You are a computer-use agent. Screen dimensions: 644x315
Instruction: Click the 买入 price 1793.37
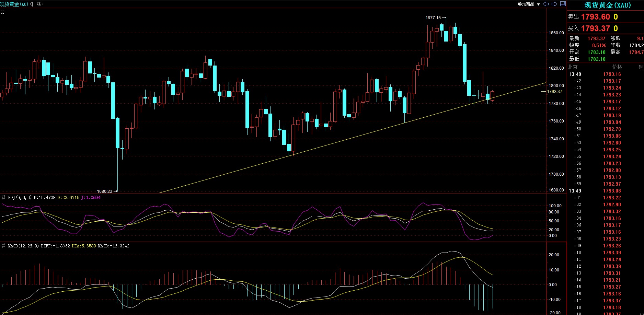(x=596, y=28)
